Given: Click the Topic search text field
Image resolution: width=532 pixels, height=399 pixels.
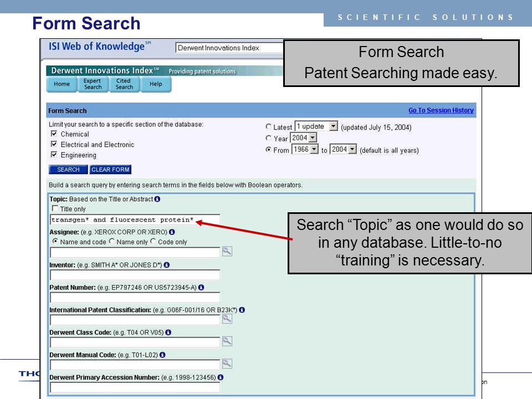Looking at the screenshot, I should (135, 219).
